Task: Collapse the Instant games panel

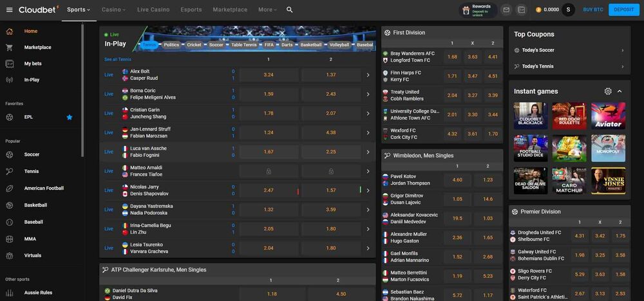Action: pyautogui.click(x=620, y=91)
